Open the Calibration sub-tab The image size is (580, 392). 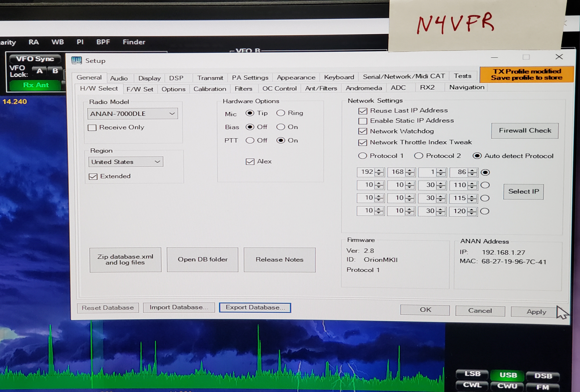point(210,89)
